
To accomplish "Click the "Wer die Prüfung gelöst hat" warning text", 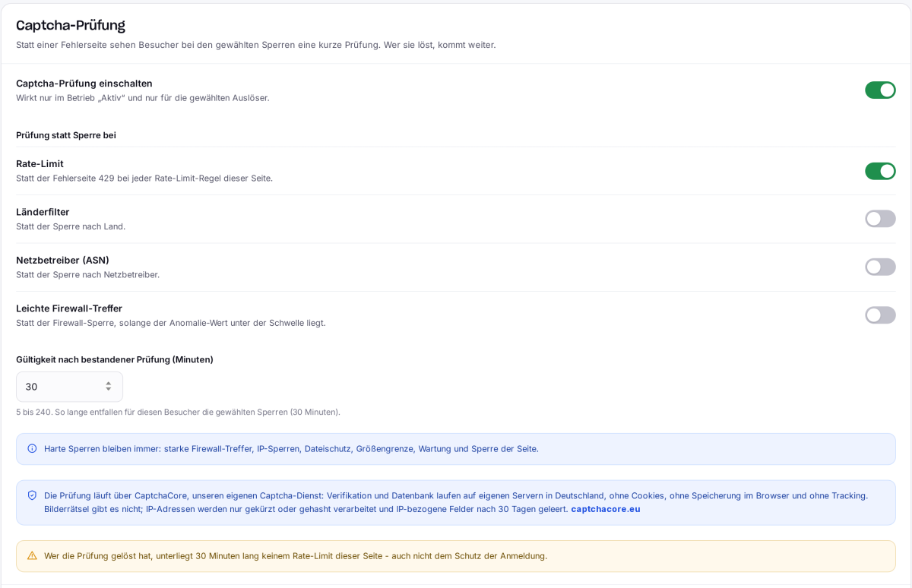I will point(296,556).
